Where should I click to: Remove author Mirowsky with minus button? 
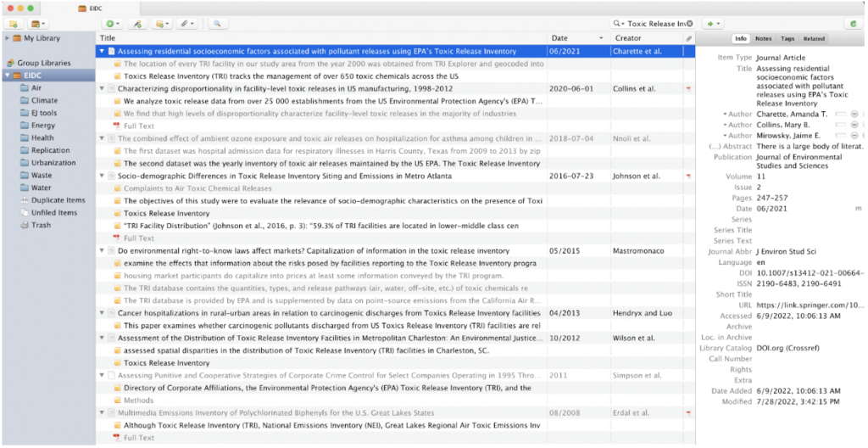pyautogui.click(x=854, y=136)
